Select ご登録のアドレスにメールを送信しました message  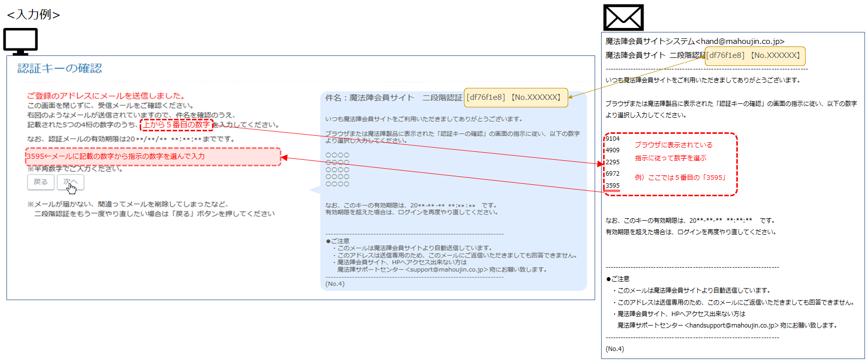click(x=107, y=96)
